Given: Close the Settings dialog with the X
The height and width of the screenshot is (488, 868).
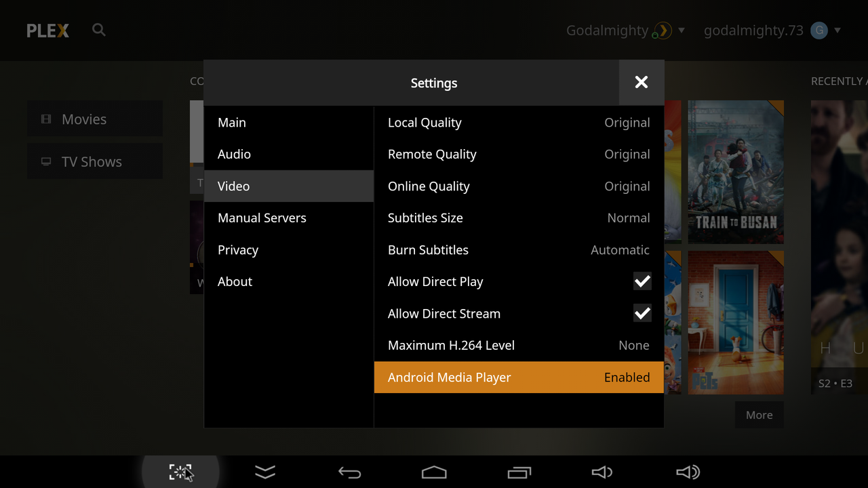Looking at the screenshot, I should 642,83.
